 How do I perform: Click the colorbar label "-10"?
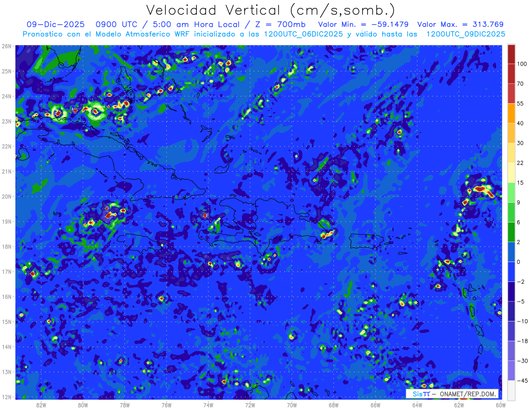point(522,321)
